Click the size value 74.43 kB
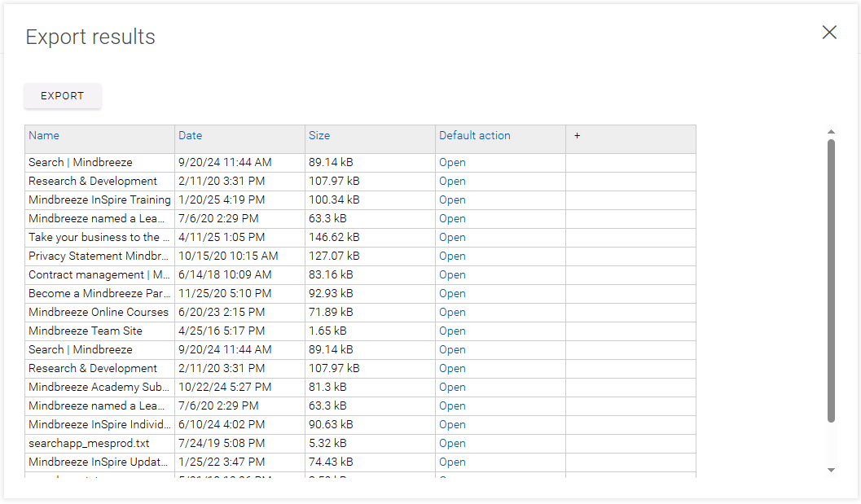Image resolution: width=861 pixels, height=504 pixels. [331, 462]
